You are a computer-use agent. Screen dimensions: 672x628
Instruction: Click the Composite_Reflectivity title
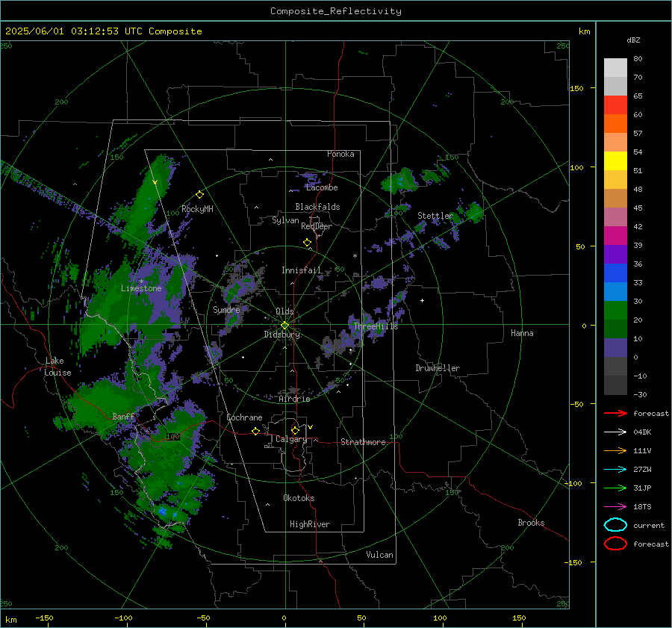pos(335,11)
